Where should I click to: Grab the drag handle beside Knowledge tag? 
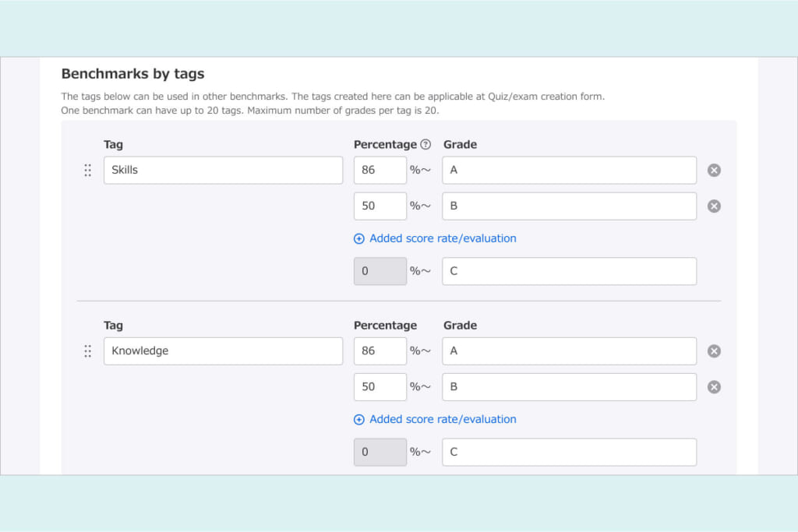87,351
